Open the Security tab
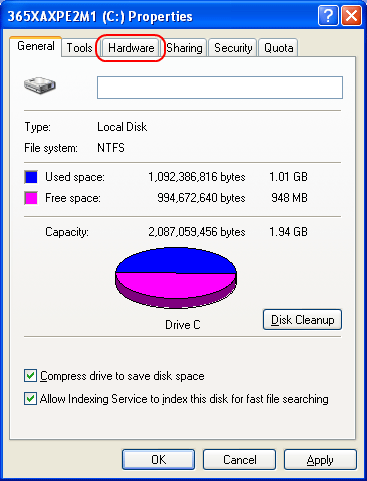 (x=233, y=48)
